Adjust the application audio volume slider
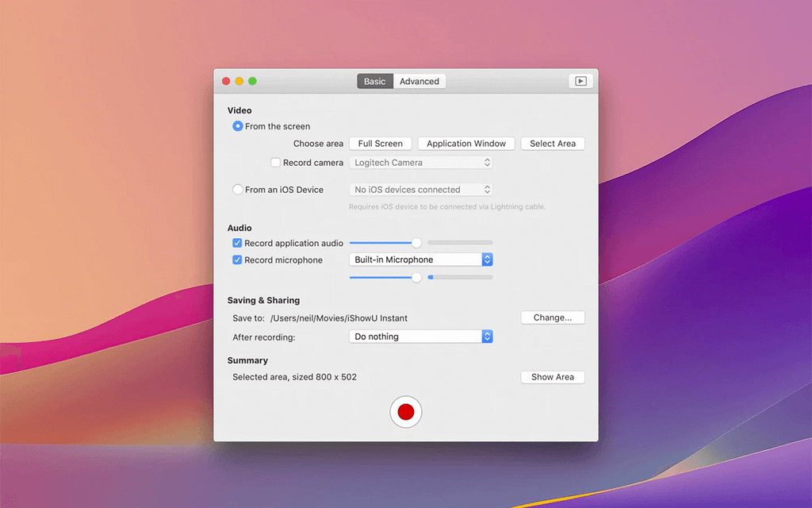 point(416,242)
